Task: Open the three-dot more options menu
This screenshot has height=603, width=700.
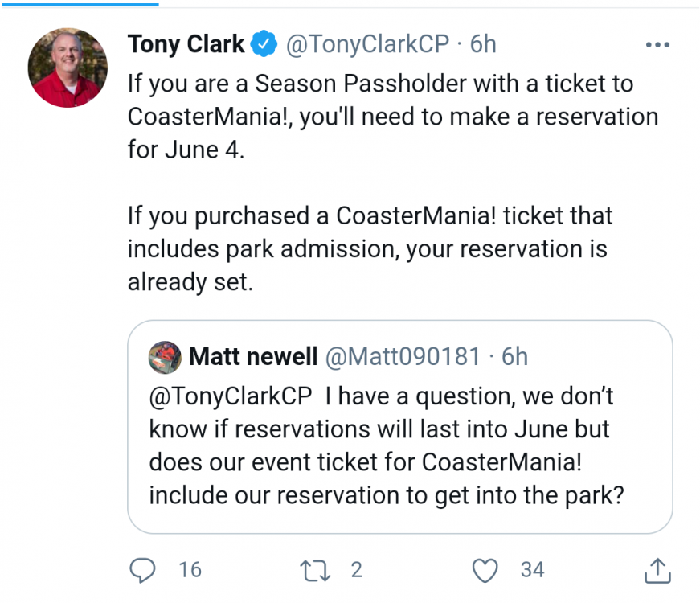Action: [657, 45]
